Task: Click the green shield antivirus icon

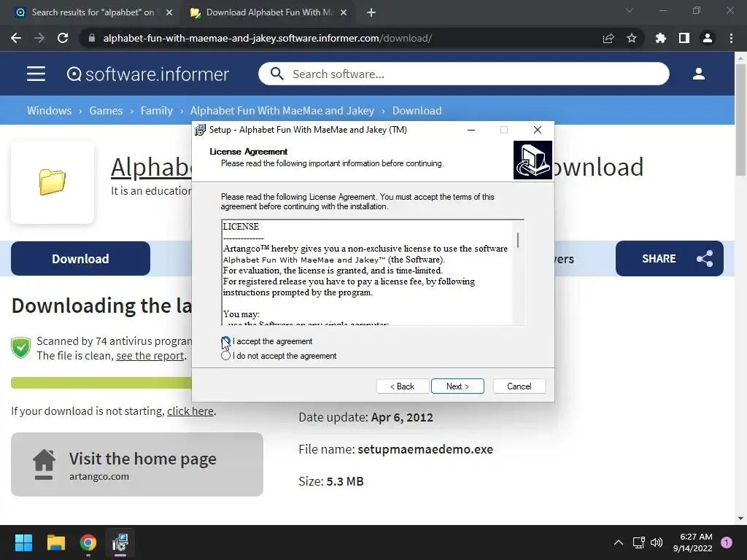Action: (x=21, y=348)
